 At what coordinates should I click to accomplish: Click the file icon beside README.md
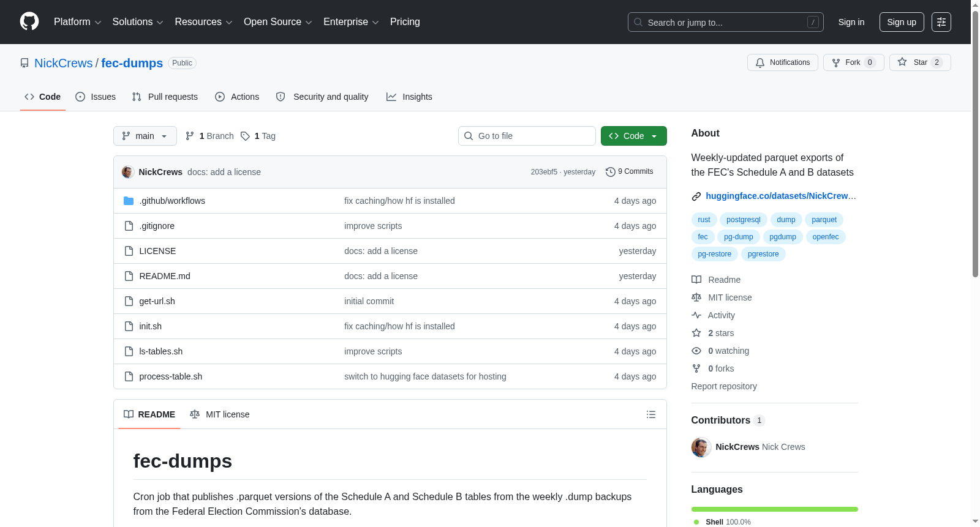point(129,276)
